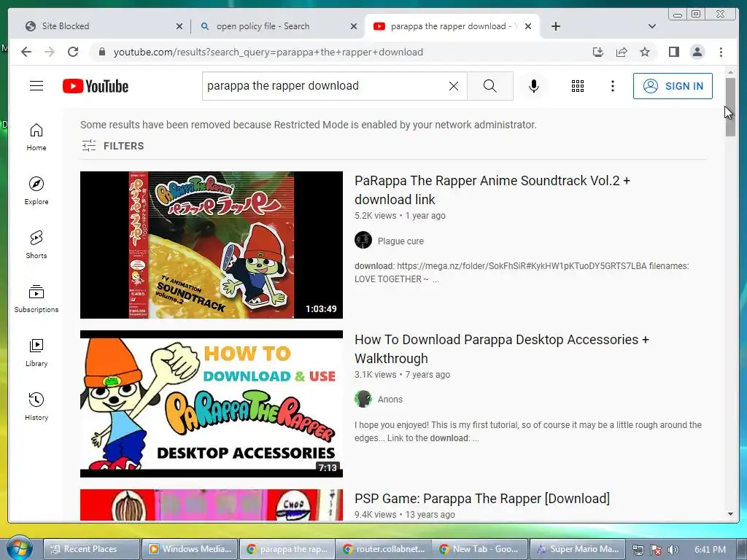Go to the YouTube logo homepage
Viewport: 747px width, 560px height.
pos(96,86)
